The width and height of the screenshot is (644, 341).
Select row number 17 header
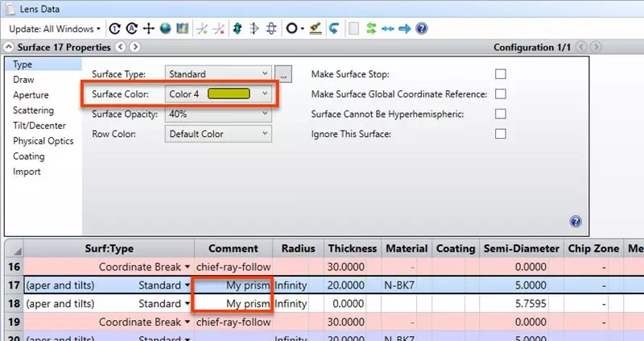coord(14,285)
